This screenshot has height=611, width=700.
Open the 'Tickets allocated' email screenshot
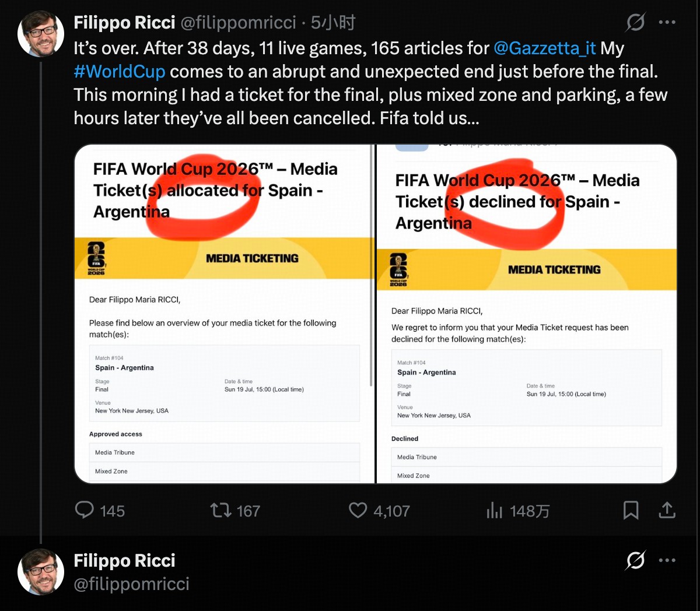click(224, 314)
